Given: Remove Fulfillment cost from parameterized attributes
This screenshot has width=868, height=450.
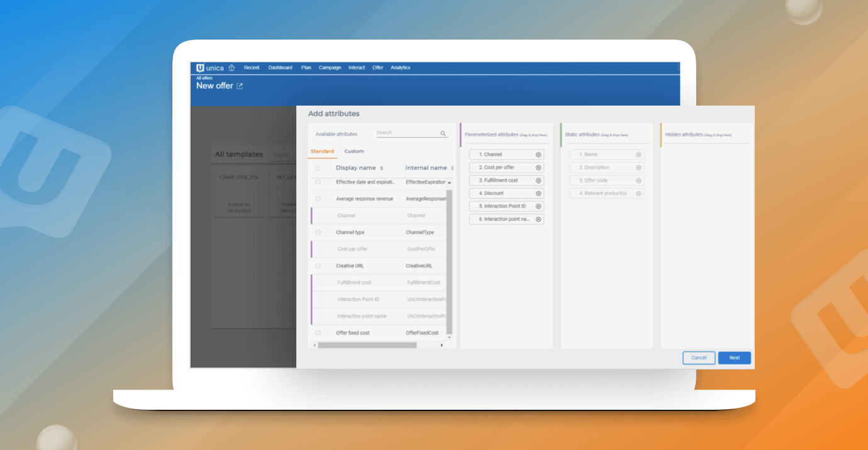Looking at the screenshot, I should [x=538, y=180].
